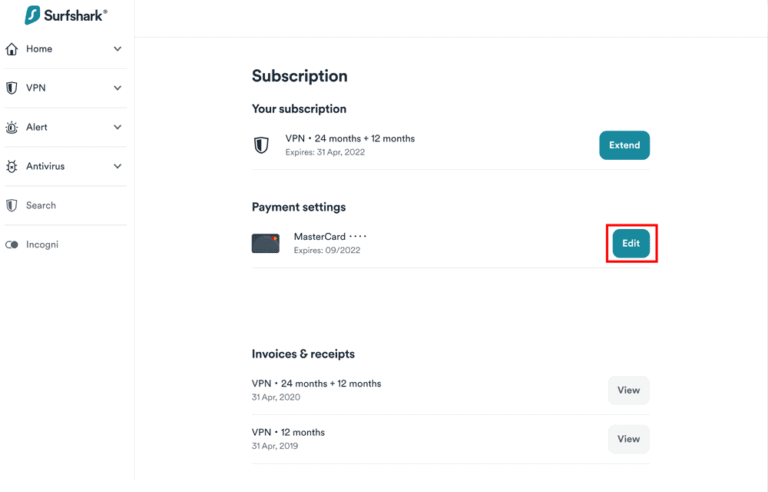Select the Antivirus sidebar label
Viewport: 768px width, 492px height.
45,166
